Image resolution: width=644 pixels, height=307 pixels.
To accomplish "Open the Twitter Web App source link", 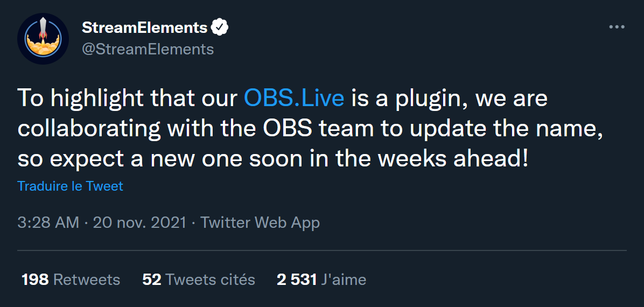I will (x=260, y=222).
